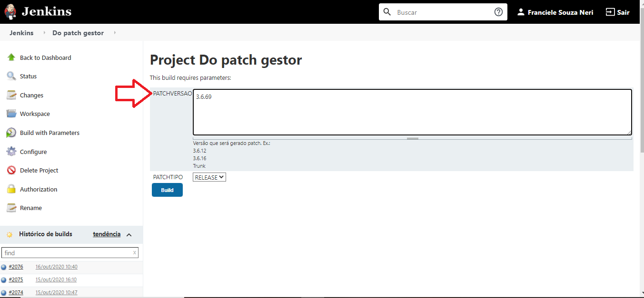Open the 16/out/2020 10:40 build date link

pos(56,267)
